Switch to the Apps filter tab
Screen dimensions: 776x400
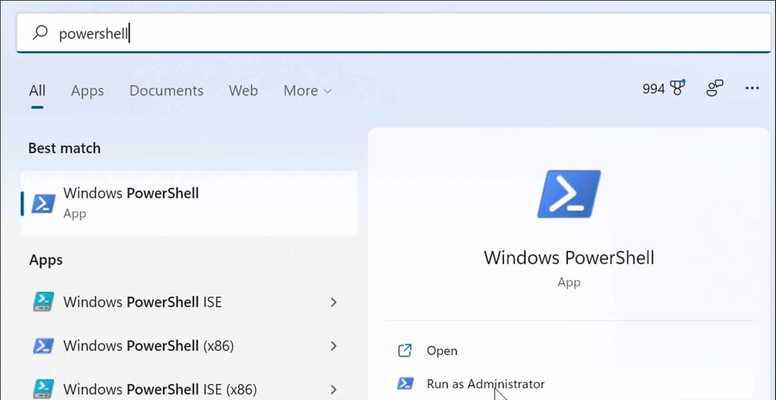(88, 91)
